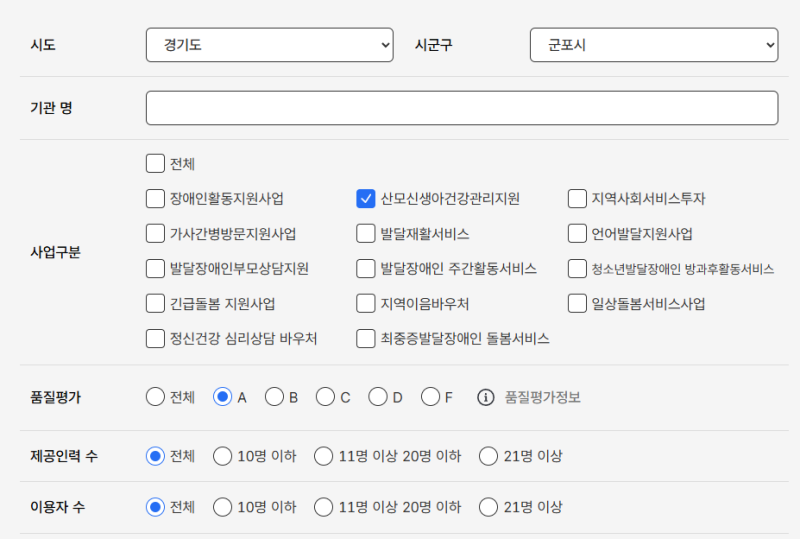Viewport: 800px width, 539px height.
Task: Check the 정신건강 심리상담 바우처 checkbox
Action: click(x=155, y=338)
